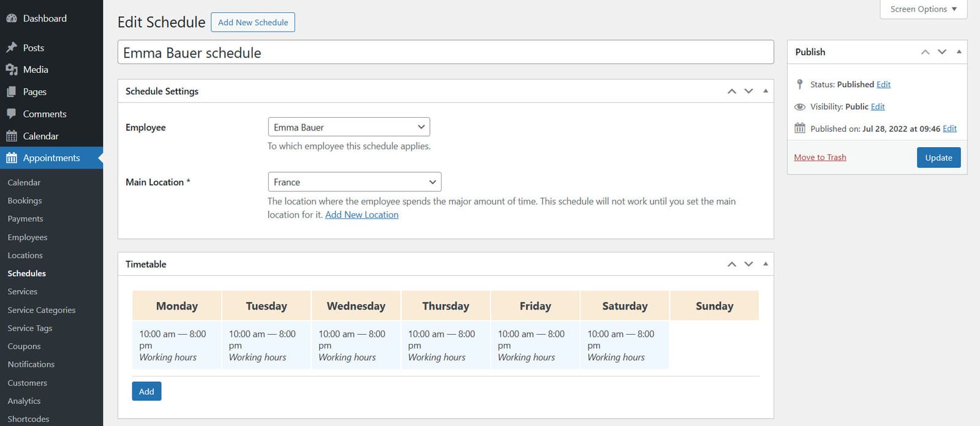Select Monday working hours cell

[x=177, y=345]
